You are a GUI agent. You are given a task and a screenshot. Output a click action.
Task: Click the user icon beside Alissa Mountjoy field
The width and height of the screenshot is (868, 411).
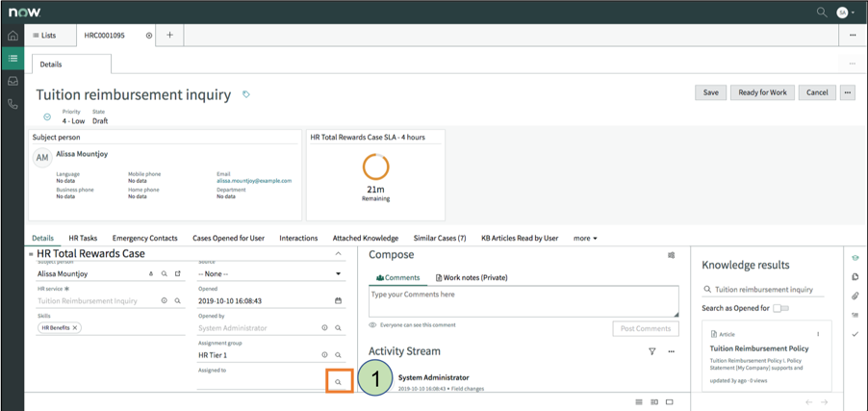(x=152, y=273)
